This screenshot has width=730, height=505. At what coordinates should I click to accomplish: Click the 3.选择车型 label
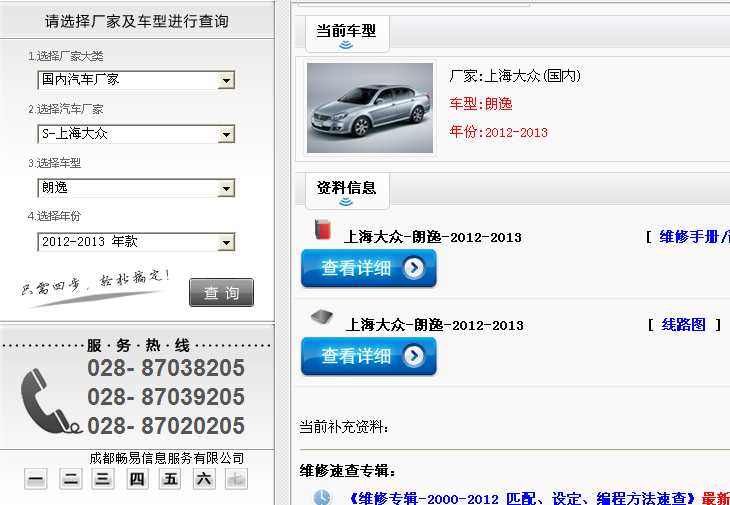(x=54, y=163)
